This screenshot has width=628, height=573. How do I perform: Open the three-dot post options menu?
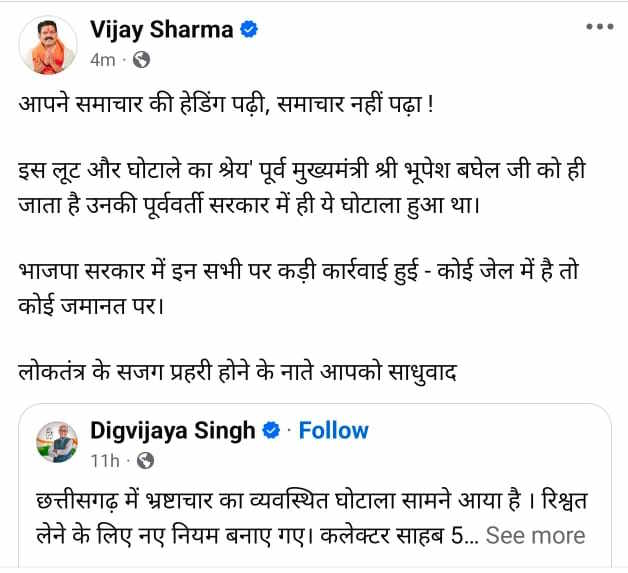tap(598, 28)
